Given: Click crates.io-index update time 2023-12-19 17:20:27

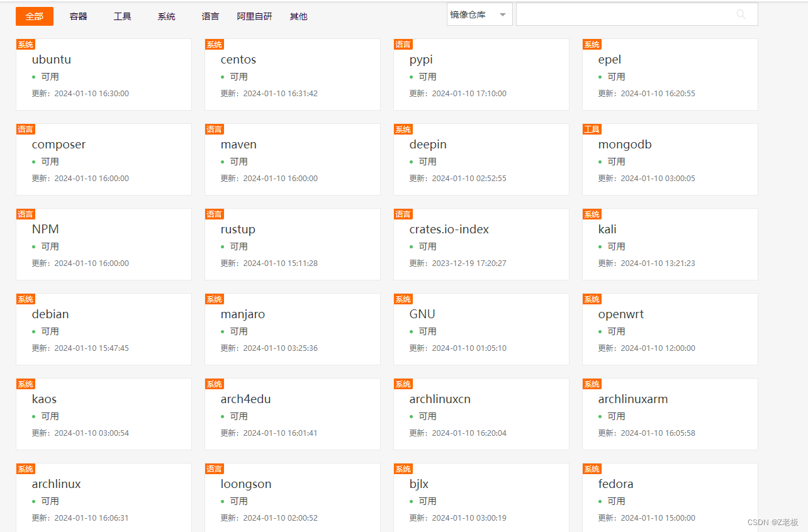Looking at the screenshot, I should pyautogui.click(x=469, y=263).
